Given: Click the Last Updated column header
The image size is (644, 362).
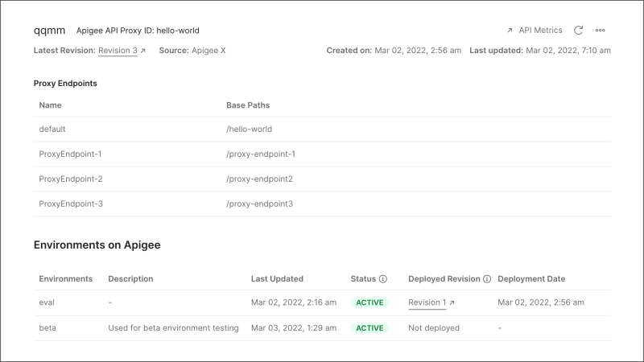Looking at the screenshot, I should [277, 279].
